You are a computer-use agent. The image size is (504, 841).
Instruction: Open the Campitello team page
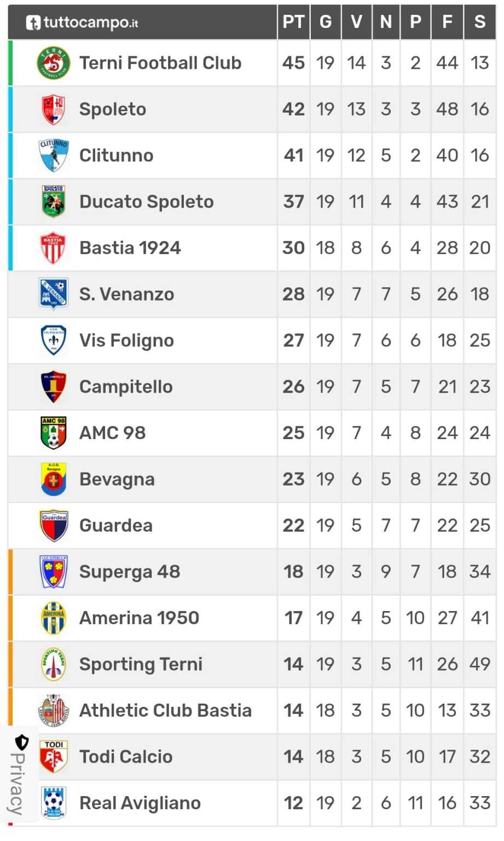[126, 387]
